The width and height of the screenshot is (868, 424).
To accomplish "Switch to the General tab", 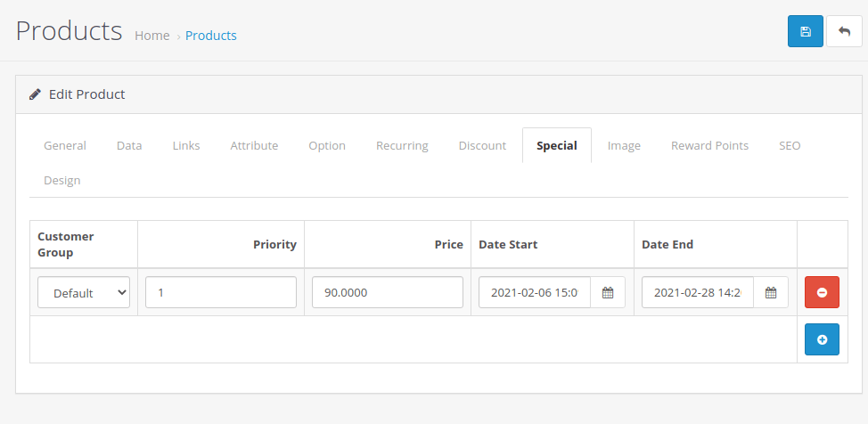I will coord(65,145).
